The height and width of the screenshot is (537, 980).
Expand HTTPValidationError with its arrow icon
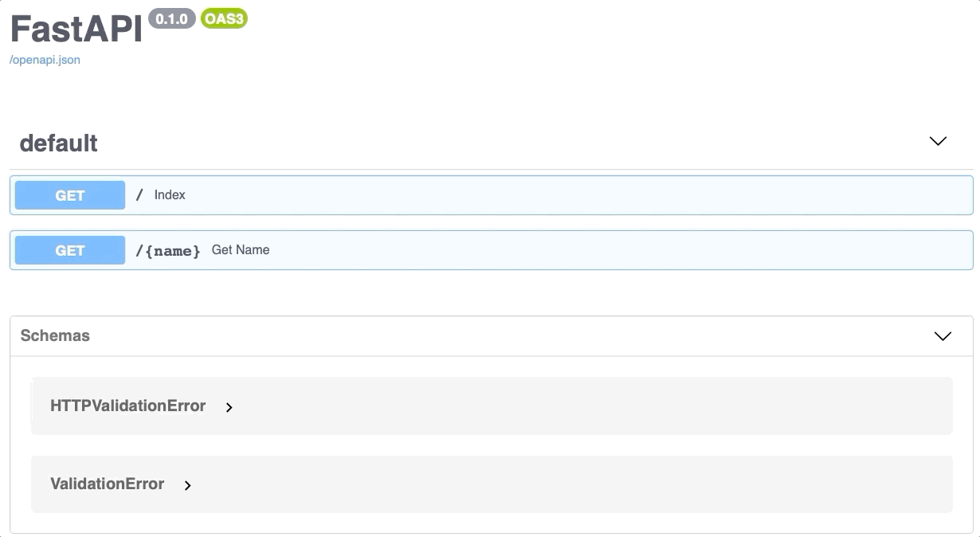pos(229,407)
